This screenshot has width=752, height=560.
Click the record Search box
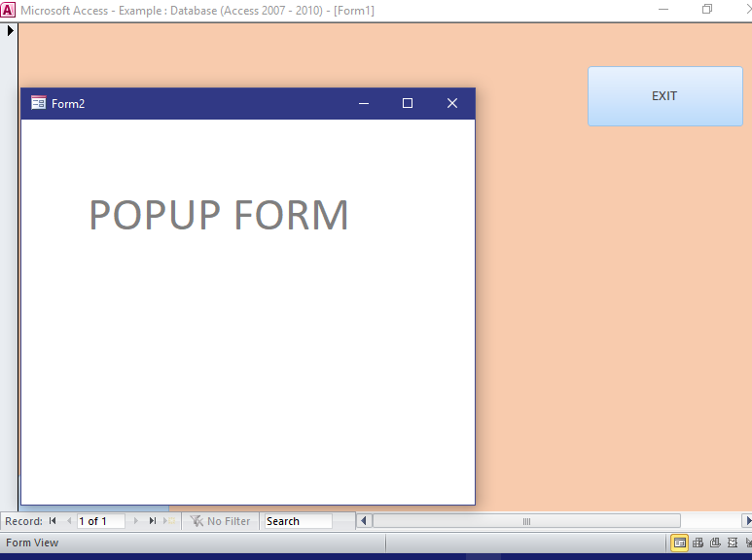(x=299, y=521)
